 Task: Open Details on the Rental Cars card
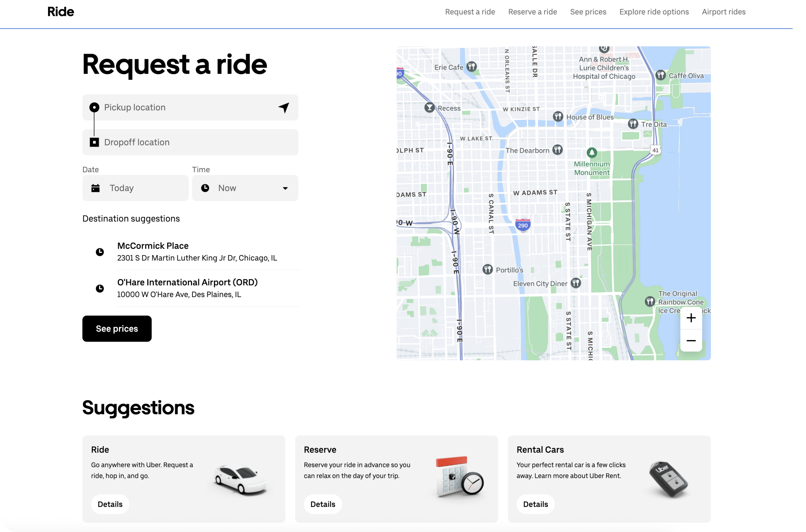coord(535,504)
